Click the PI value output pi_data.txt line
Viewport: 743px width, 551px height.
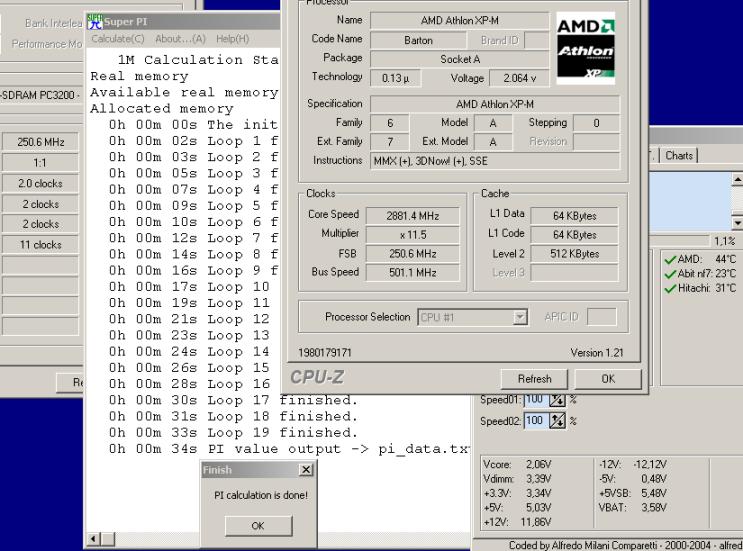tap(289, 449)
